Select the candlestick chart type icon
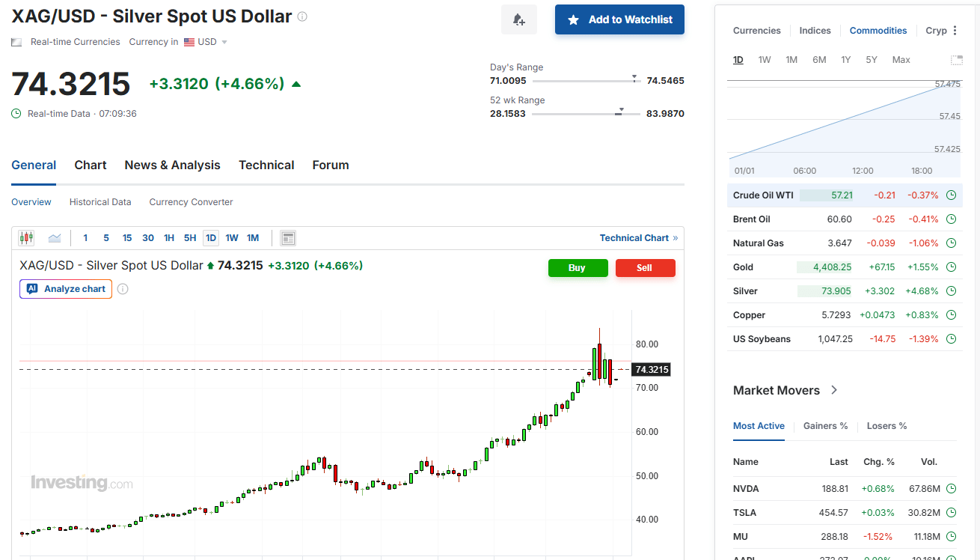980x560 pixels. (x=26, y=238)
